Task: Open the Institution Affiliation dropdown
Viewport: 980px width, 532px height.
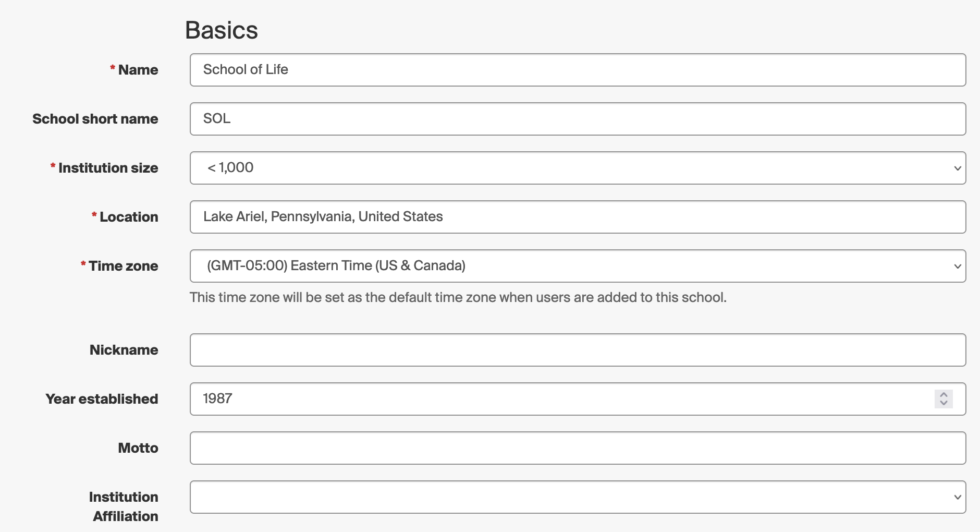Action: 578,497
